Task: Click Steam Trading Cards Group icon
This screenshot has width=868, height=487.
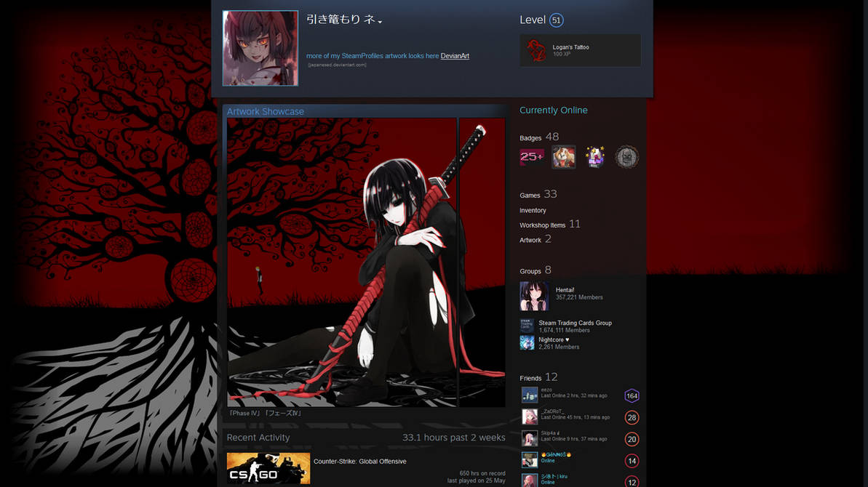Action: tap(527, 326)
